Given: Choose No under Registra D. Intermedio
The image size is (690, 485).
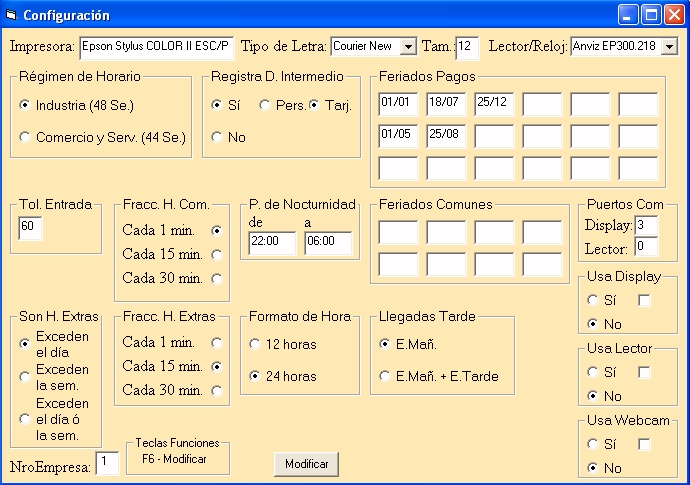Looking at the screenshot, I should tap(217, 138).
